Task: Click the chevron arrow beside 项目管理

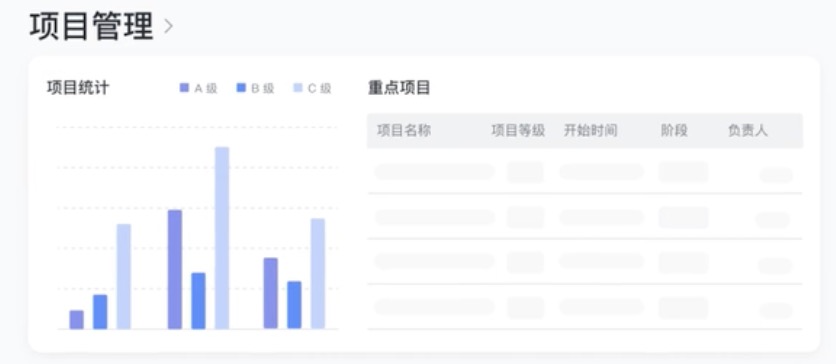Action: coord(168,26)
